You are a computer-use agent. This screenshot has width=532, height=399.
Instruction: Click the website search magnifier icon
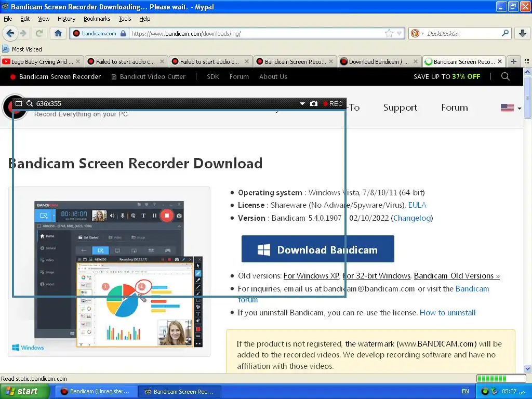point(505,76)
